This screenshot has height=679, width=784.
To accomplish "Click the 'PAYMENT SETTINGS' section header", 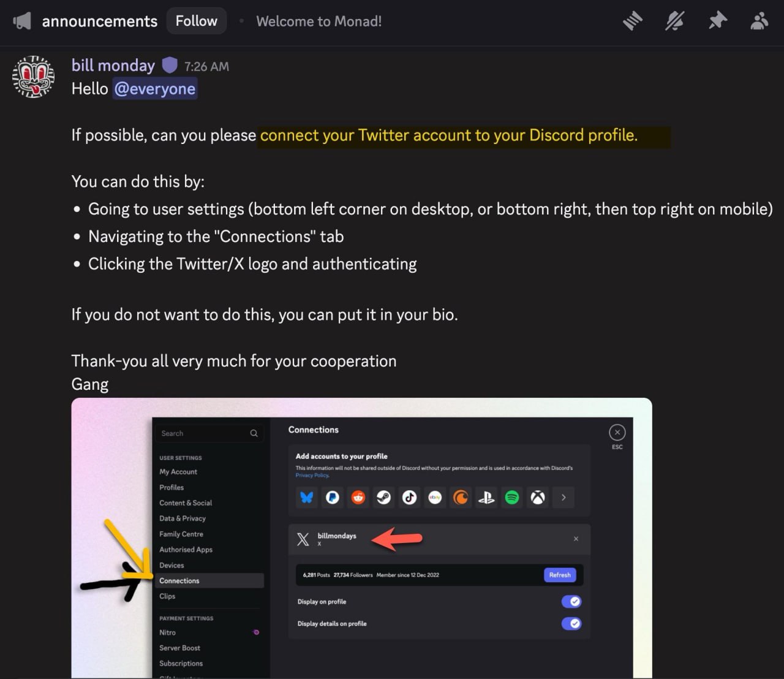I will 186,618.
